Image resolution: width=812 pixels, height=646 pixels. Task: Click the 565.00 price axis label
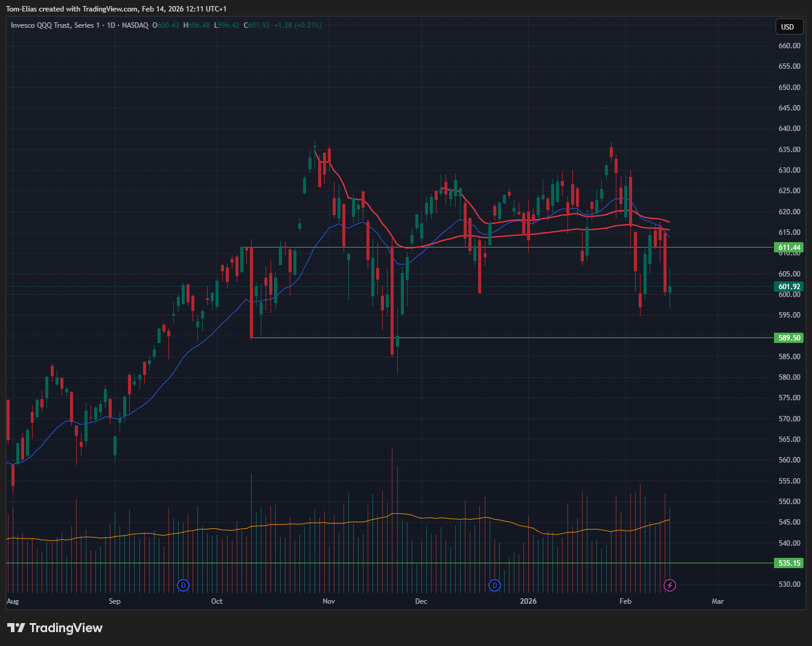pos(789,440)
